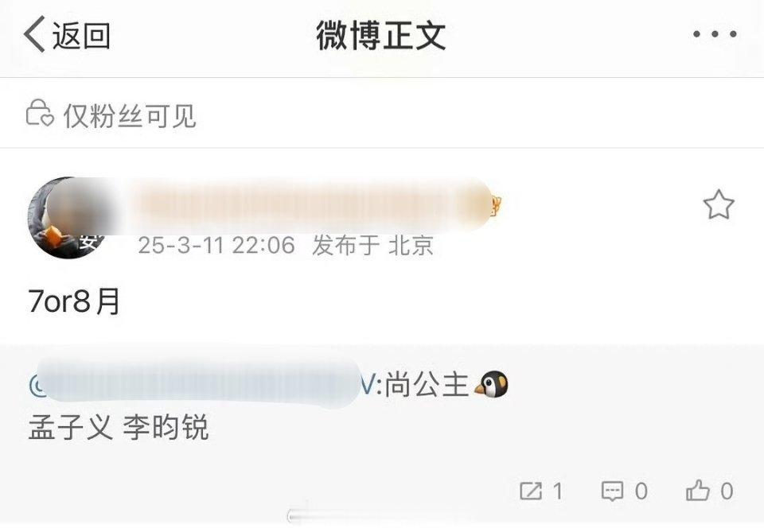This screenshot has width=764, height=532.
Task: Click the penguin emoji in quoted post
Action: (x=491, y=384)
